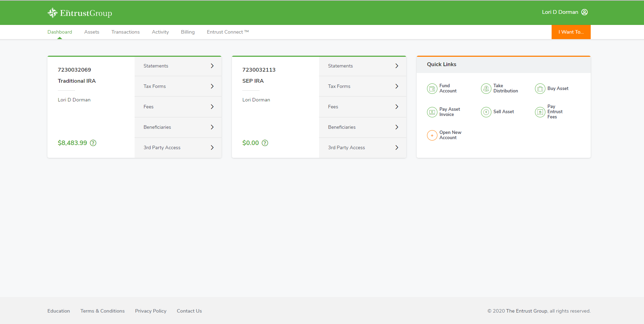
Task: Expand Tax Forms for Traditional IRA account
Action: (178, 86)
